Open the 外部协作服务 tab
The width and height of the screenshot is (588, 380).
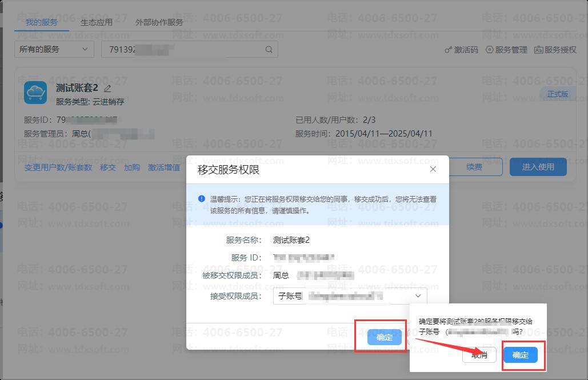[159, 22]
